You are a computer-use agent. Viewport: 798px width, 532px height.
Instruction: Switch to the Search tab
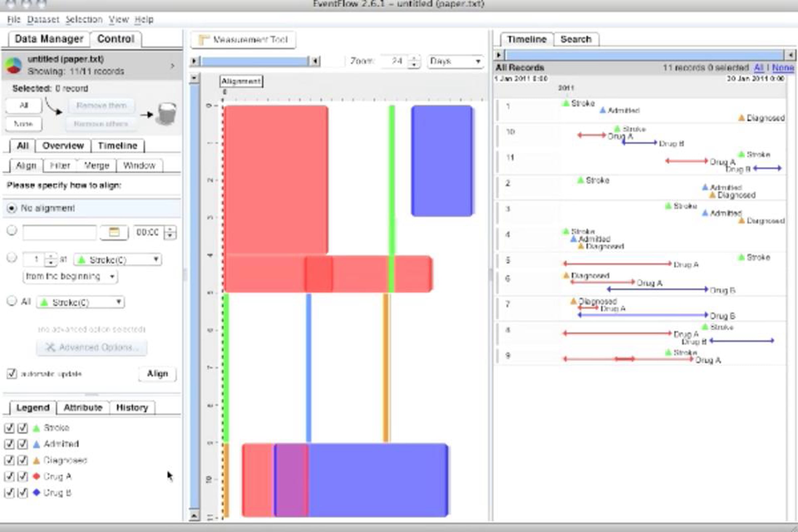pos(576,39)
